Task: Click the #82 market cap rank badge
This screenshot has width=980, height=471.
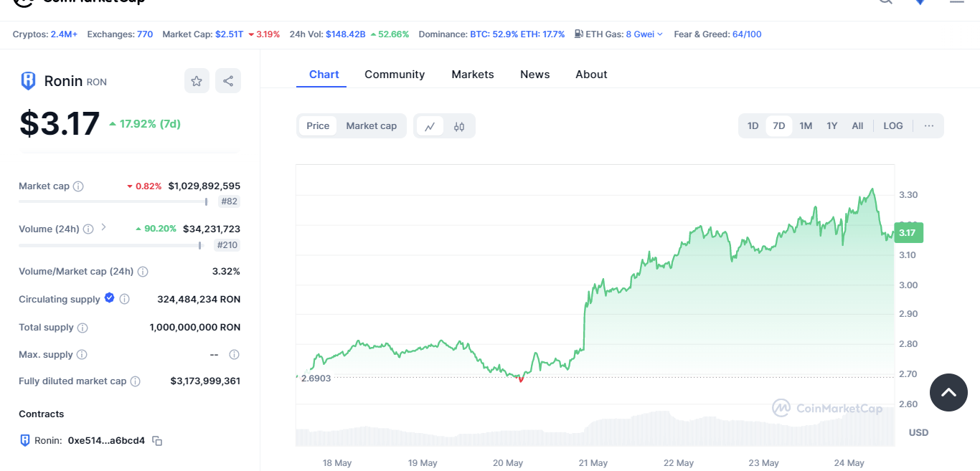Action: [230, 201]
